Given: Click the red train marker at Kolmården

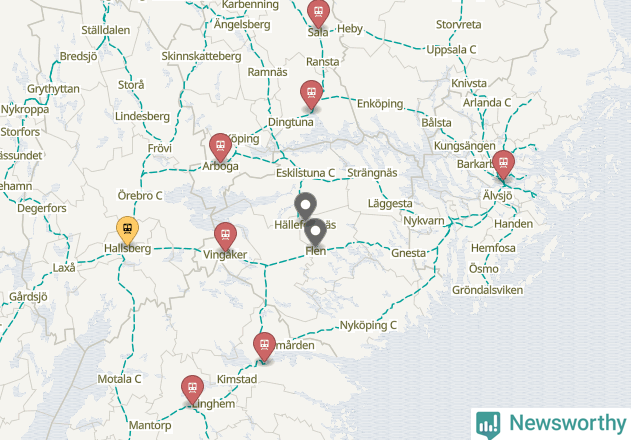Looking at the screenshot, I should [264, 347].
